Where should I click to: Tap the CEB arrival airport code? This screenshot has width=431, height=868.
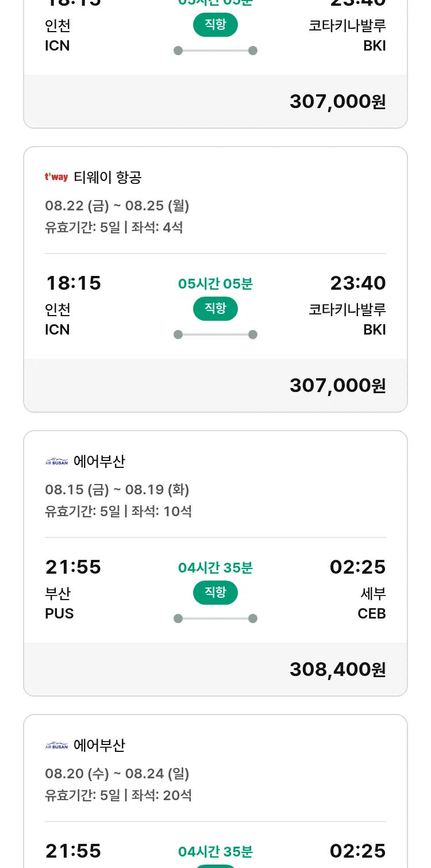(x=371, y=613)
